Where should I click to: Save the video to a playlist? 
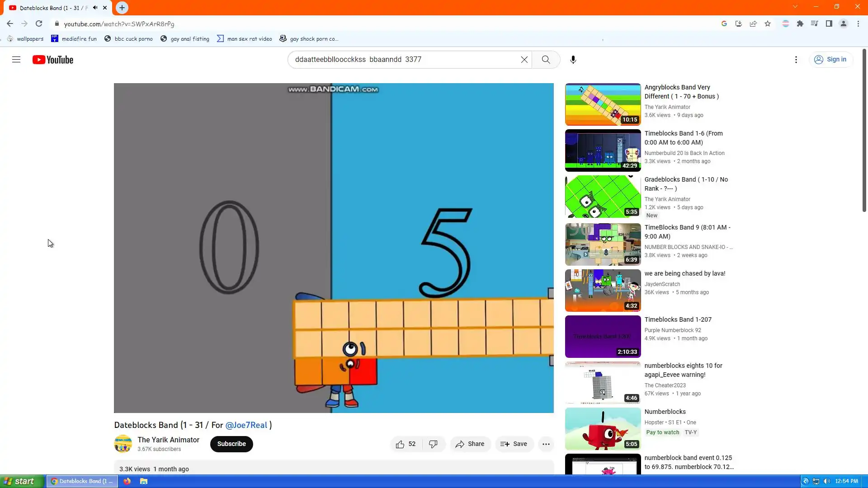coord(514,444)
